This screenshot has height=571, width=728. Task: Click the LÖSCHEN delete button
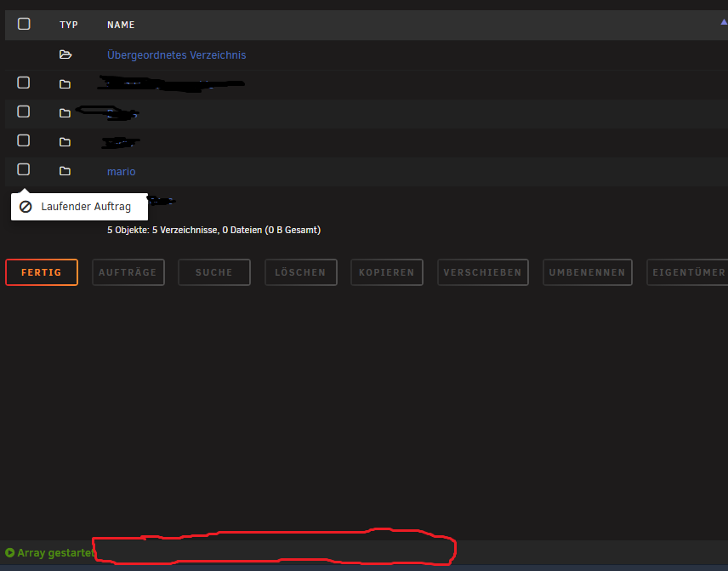pyautogui.click(x=301, y=272)
